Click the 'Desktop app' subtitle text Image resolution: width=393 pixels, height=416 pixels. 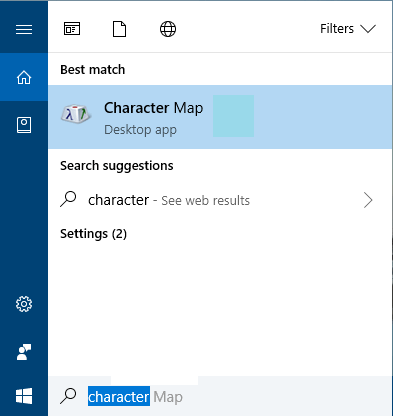(140, 130)
